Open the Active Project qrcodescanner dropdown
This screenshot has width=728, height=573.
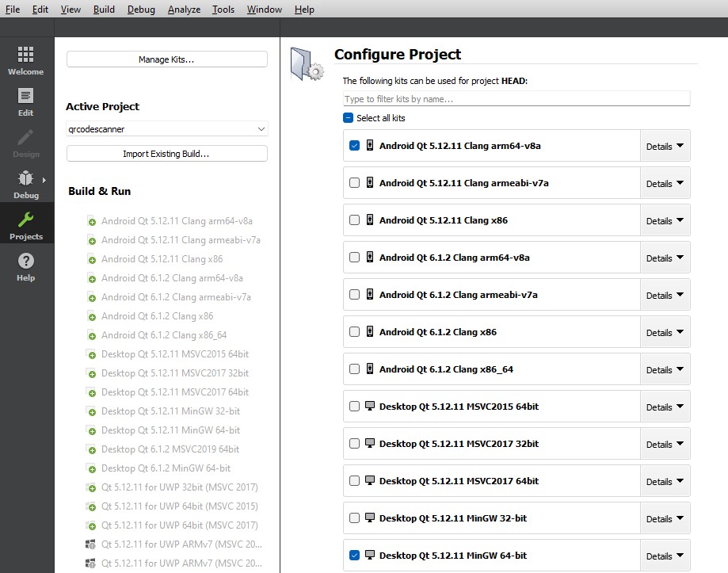pos(166,129)
